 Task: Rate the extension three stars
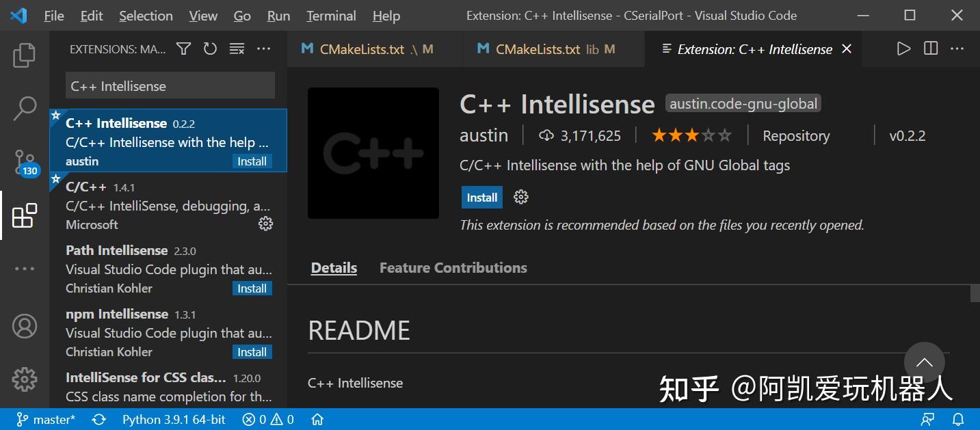(x=691, y=135)
